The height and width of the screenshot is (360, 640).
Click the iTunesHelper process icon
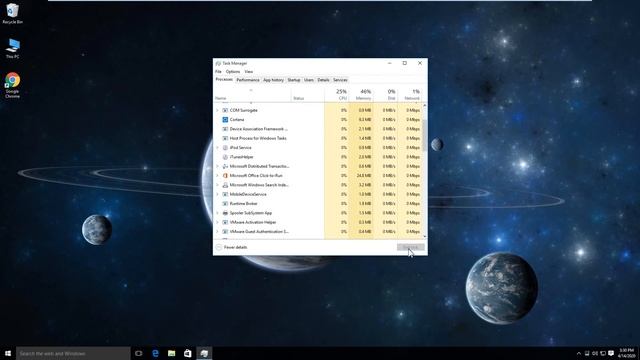225,157
